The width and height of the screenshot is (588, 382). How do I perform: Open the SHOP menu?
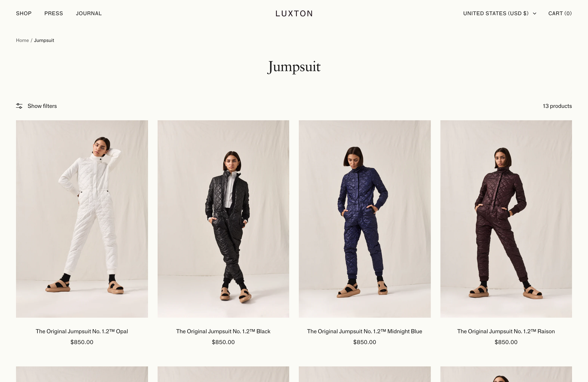(24, 13)
